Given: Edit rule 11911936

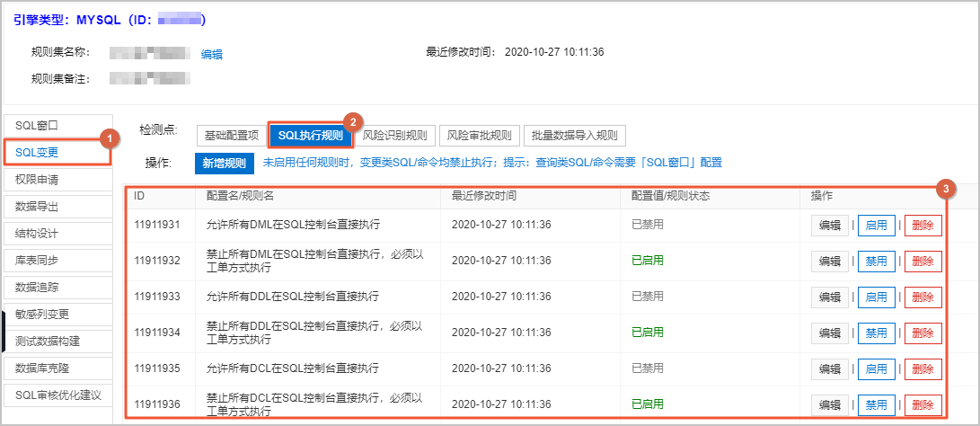Looking at the screenshot, I should coord(830,404).
